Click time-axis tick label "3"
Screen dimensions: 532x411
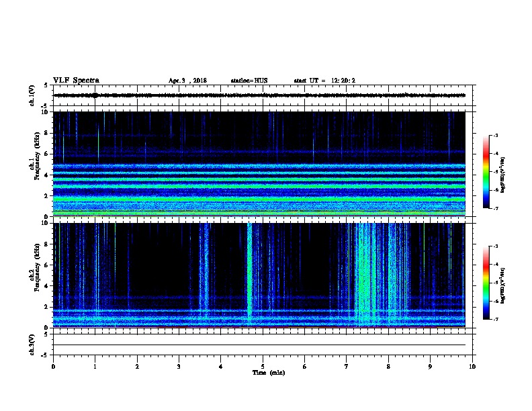179,367
